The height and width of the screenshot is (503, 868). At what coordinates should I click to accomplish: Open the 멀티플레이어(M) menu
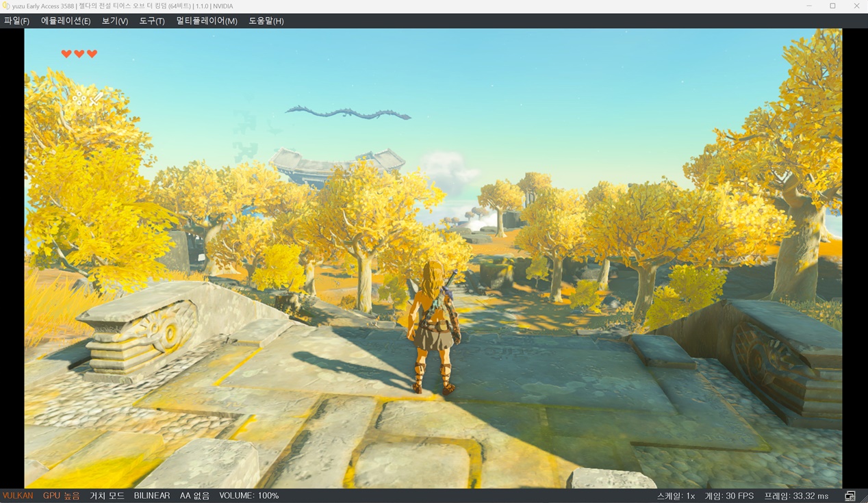tap(207, 21)
